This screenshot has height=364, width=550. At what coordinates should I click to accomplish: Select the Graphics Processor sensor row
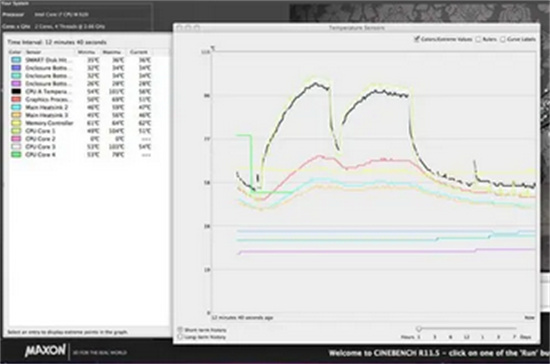[89, 100]
